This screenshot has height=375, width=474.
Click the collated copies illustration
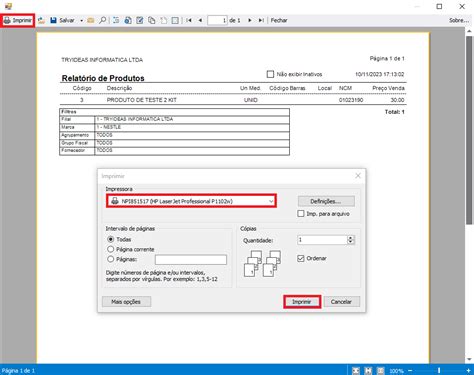(x=262, y=264)
